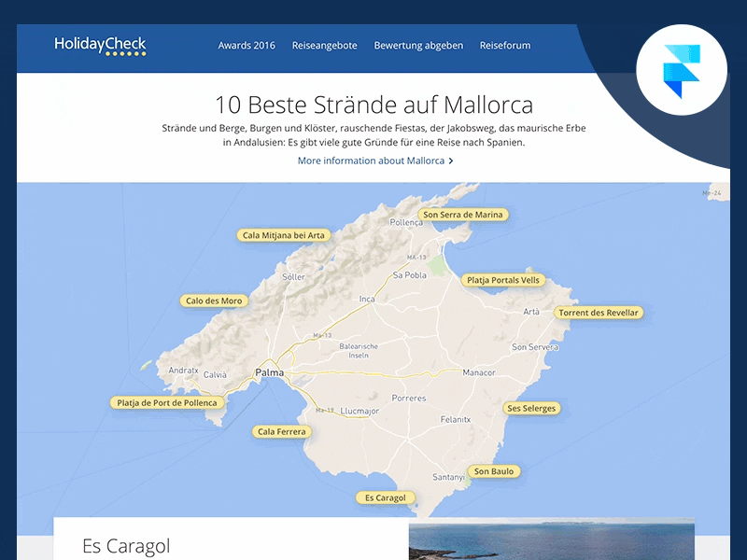747x560 pixels.
Task: Select the Platja de Port de Pollenca label
Action: [167, 403]
